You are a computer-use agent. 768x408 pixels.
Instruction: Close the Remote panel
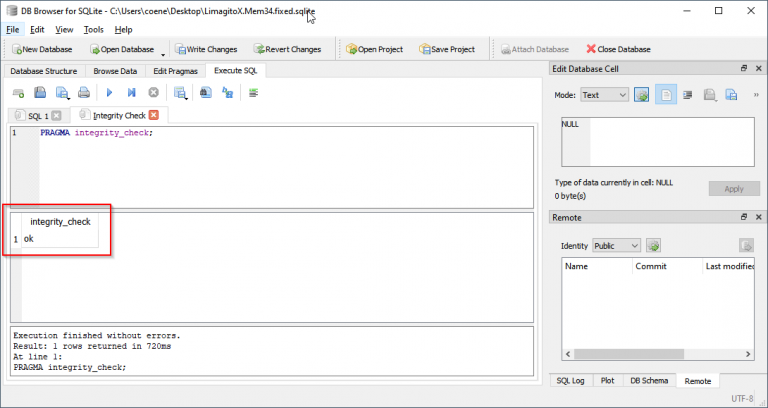pyautogui.click(x=759, y=217)
